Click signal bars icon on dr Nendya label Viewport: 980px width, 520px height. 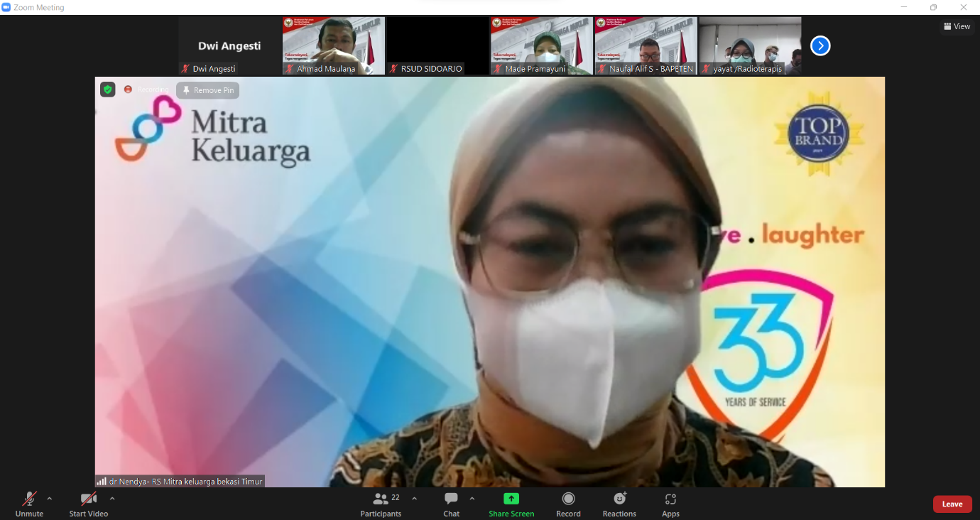102,481
